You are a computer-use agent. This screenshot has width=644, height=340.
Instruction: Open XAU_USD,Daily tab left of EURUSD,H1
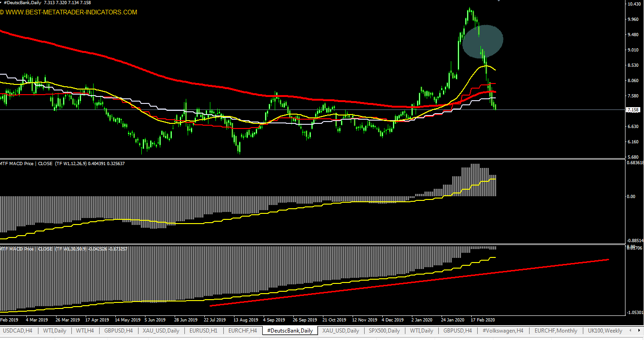pos(161,331)
